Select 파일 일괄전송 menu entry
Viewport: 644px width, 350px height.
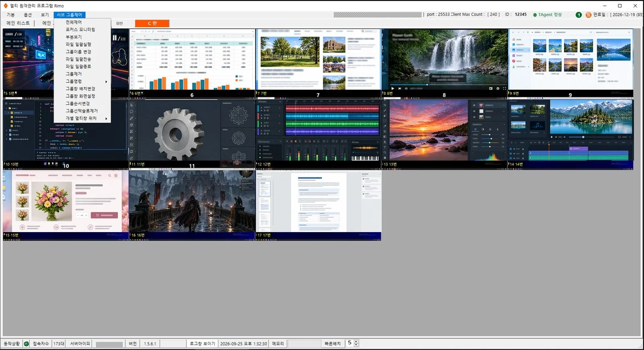pyautogui.click(x=82, y=59)
